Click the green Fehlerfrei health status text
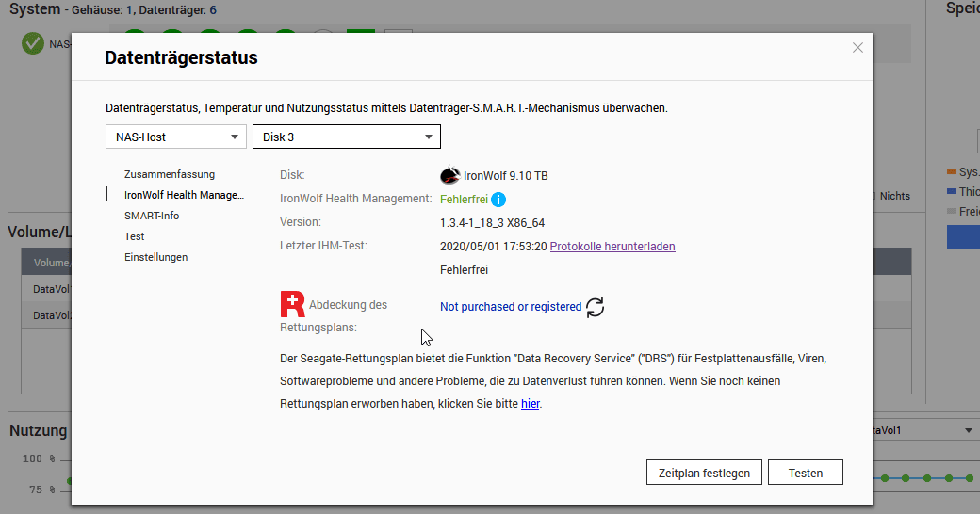Screen dimensions: 980x514 pyautogui.click(x=464, y=200)
